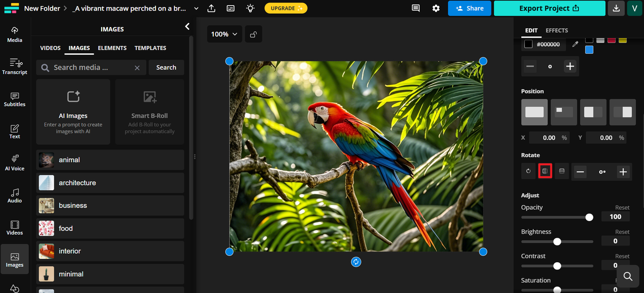Viewport: 644px width, 293px height.
Task: Flip the image vertically
Action: tap(562, 171)
